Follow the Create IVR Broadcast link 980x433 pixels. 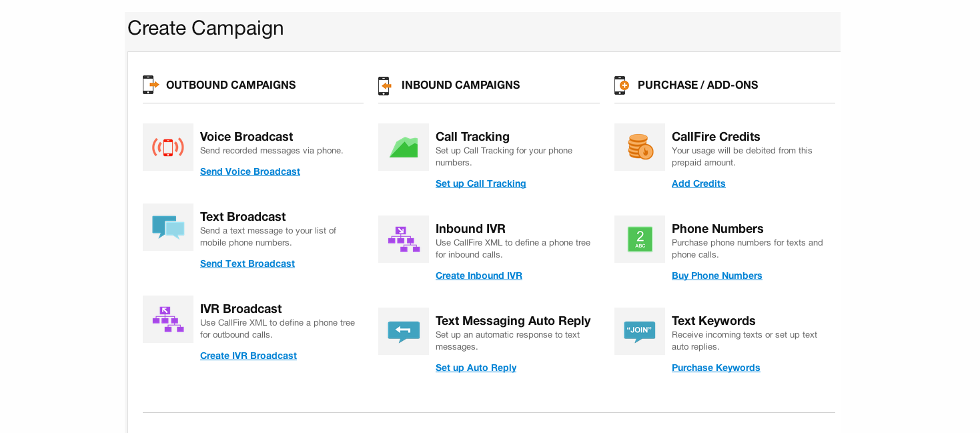click(248, 356)
